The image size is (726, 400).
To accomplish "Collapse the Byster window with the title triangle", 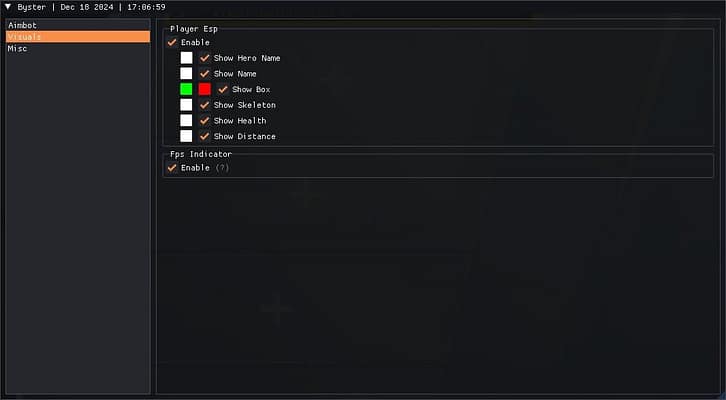I will tap(9, 7).
